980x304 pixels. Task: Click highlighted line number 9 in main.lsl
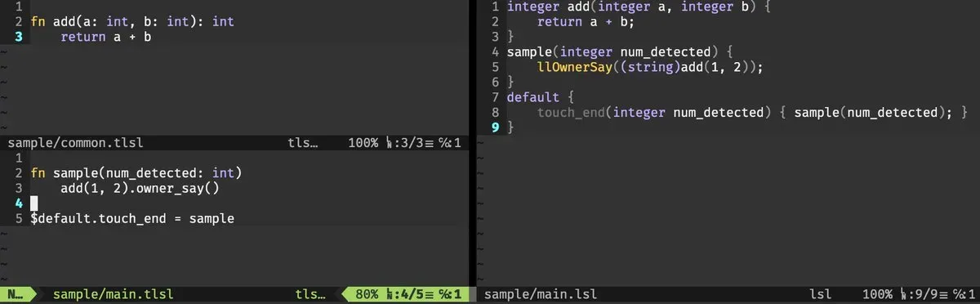[x=495, y=127]
